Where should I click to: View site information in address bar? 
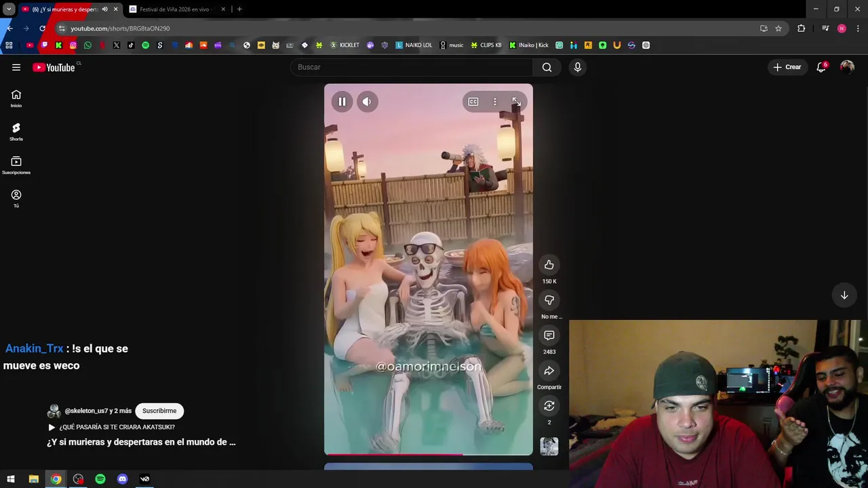click(x=62, y=28)
